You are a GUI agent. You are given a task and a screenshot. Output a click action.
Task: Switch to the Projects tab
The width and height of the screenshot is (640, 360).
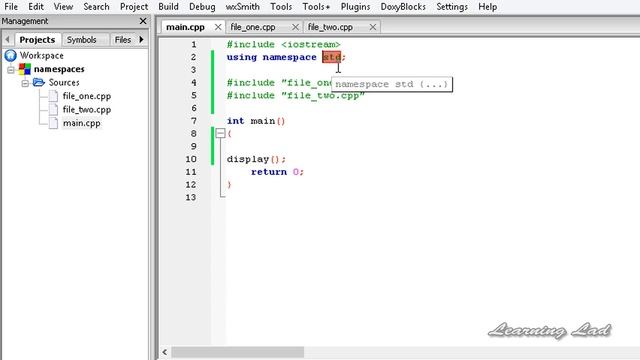click(37, 40)
